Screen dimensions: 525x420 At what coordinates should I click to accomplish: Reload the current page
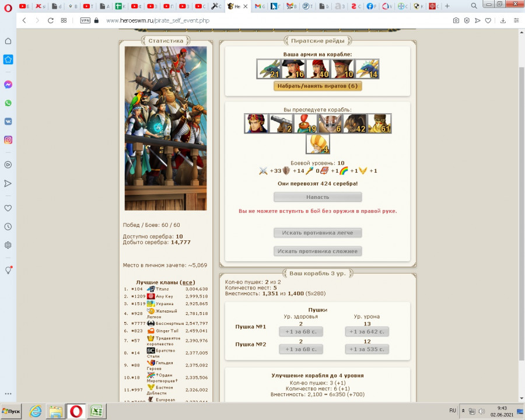coord(51,20)
